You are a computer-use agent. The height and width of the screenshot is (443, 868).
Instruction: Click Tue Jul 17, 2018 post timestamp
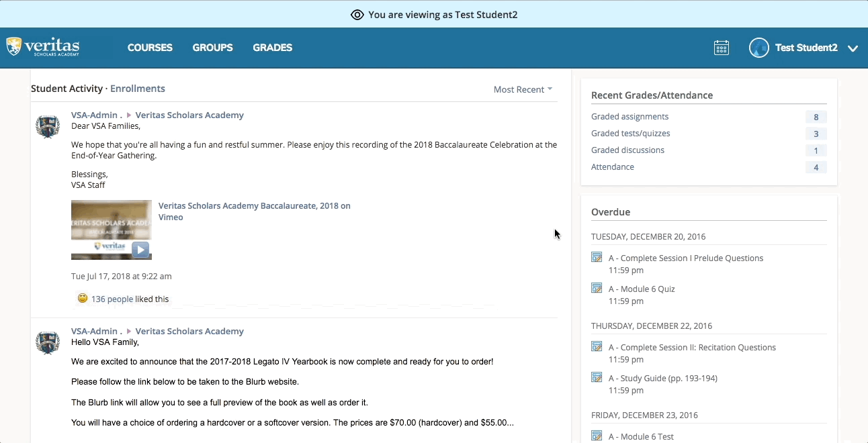121,277
